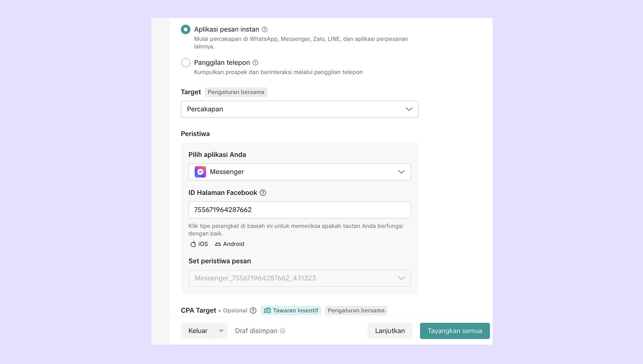This screenshot has height=364, width=643.
Task: Click the Pengaturan bersama tag beside Target
Action: pyautogui.click(x=236, y=92)
